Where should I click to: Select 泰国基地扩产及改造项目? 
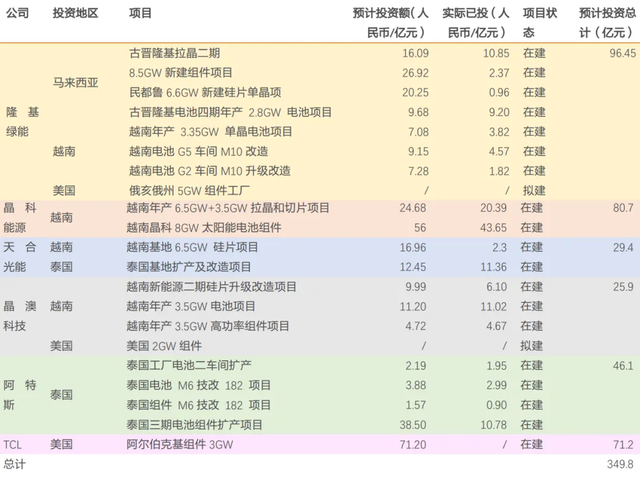point(189,267)
